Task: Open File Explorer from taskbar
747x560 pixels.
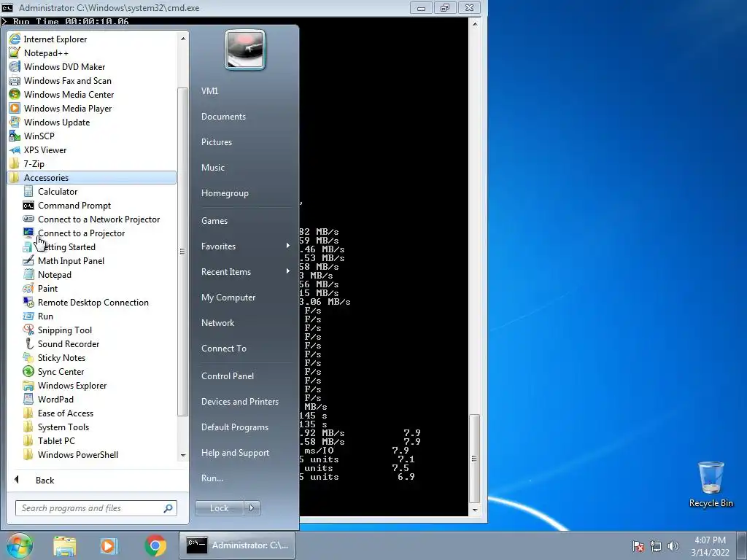Action: click(x=65, y=545)
